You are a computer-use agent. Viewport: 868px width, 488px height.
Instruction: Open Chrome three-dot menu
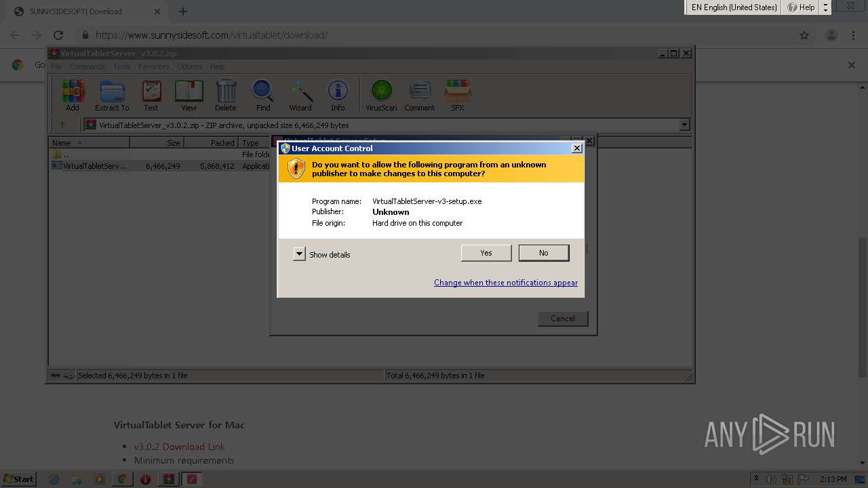(x=854, y=35)
